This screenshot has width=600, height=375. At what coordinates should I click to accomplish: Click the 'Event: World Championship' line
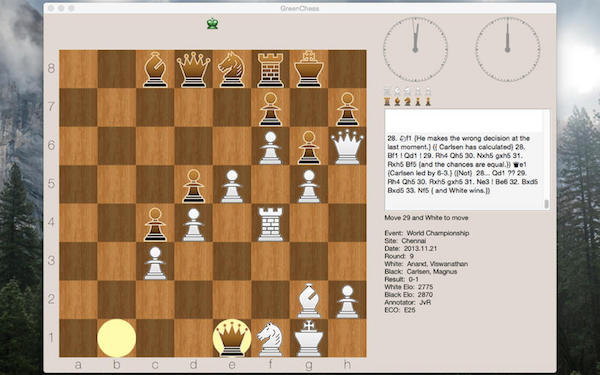[x=427, y=233]
